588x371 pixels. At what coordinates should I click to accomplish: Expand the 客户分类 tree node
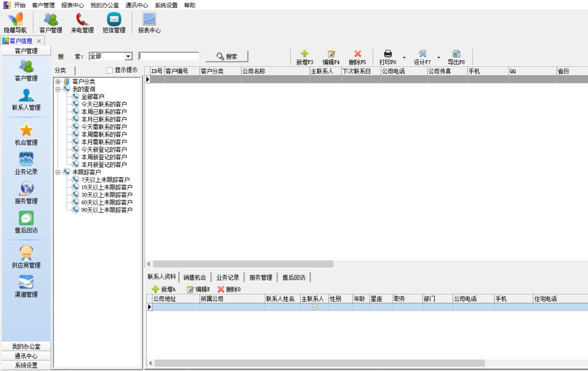coord(58,82)
